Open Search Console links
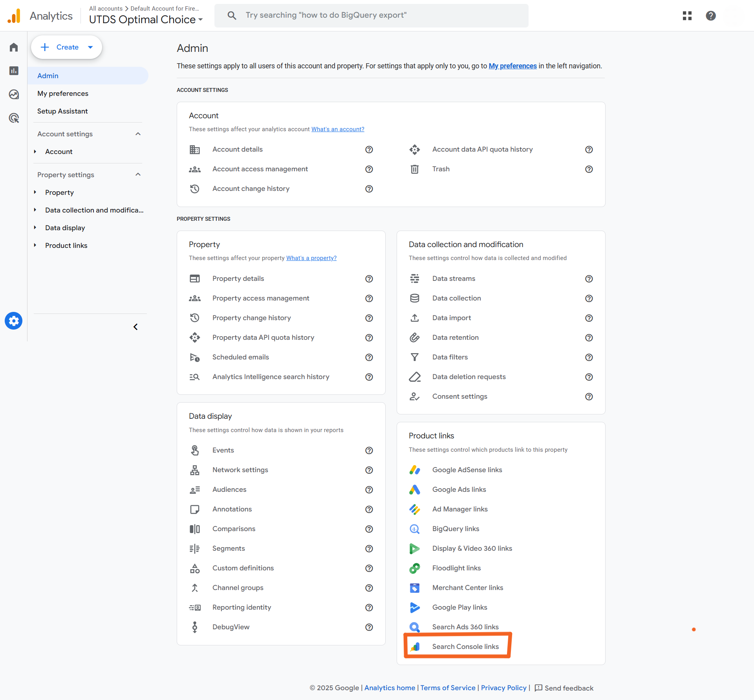The image size is (754, 700). tap(465, 647)
